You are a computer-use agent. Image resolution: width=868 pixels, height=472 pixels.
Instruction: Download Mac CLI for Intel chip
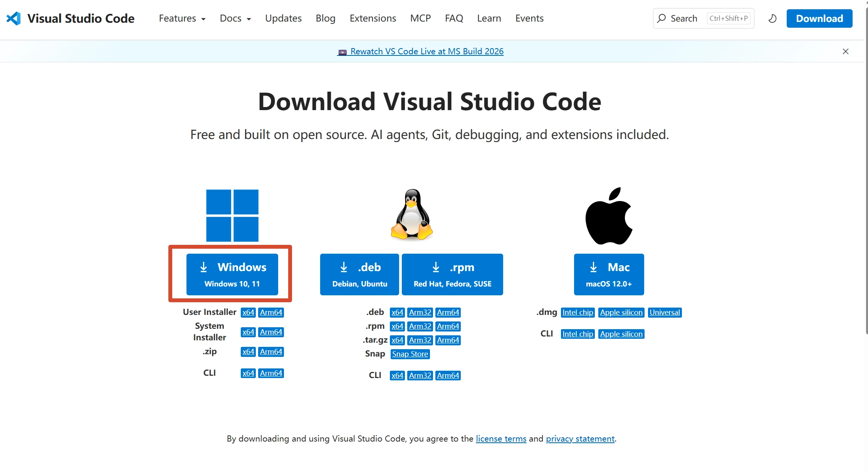pos(578,334)
